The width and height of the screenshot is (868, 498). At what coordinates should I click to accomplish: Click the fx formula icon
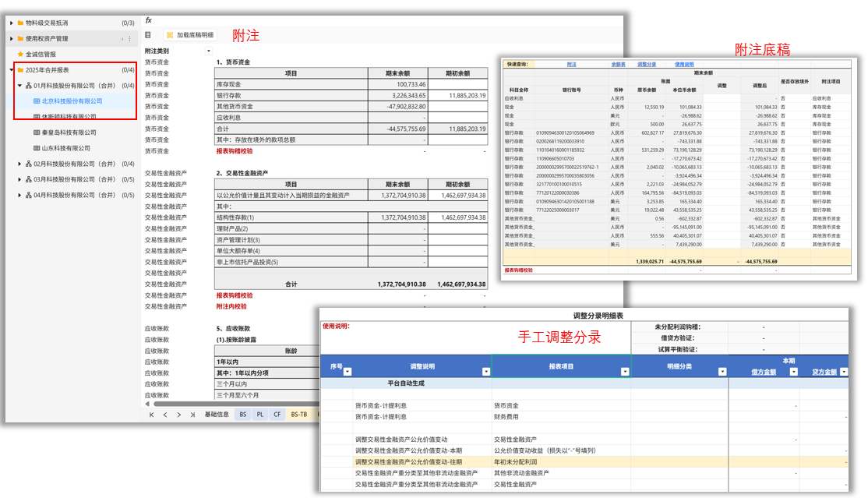(148, 20)
